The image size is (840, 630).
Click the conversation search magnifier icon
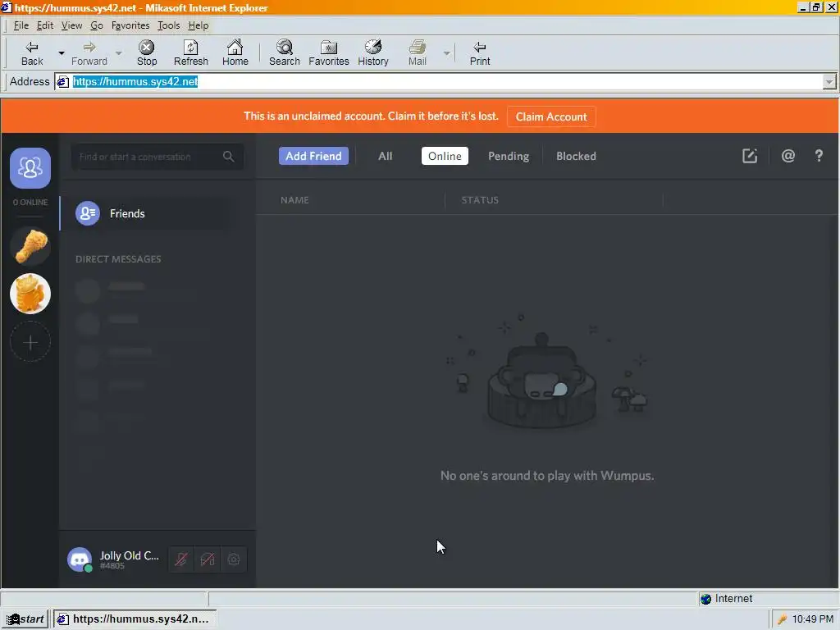(229, 157)
